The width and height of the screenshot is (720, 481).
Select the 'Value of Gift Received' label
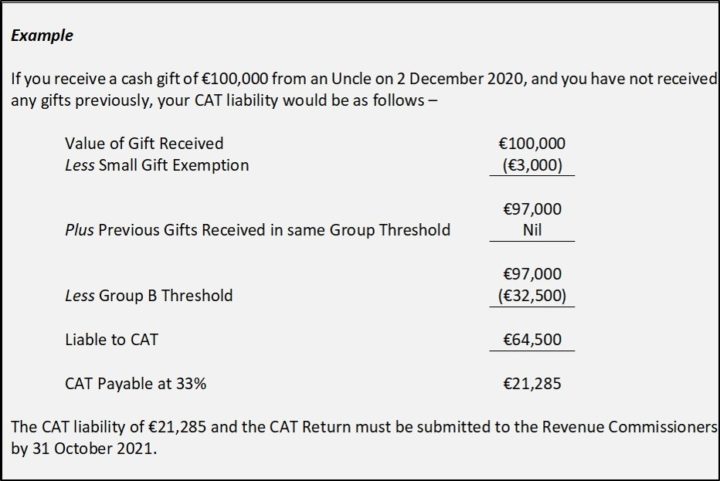click(144, 144)
